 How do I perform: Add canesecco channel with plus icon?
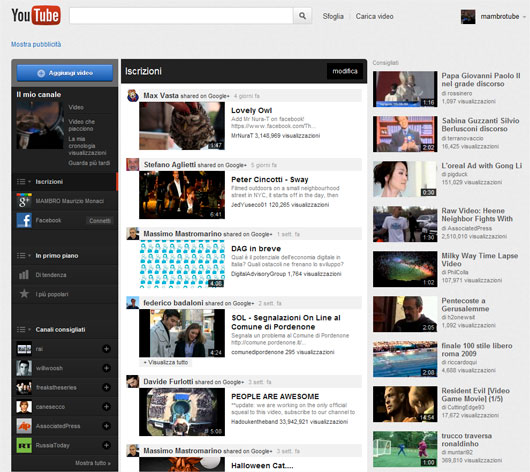pyautogui.click(x=106, y=406)
